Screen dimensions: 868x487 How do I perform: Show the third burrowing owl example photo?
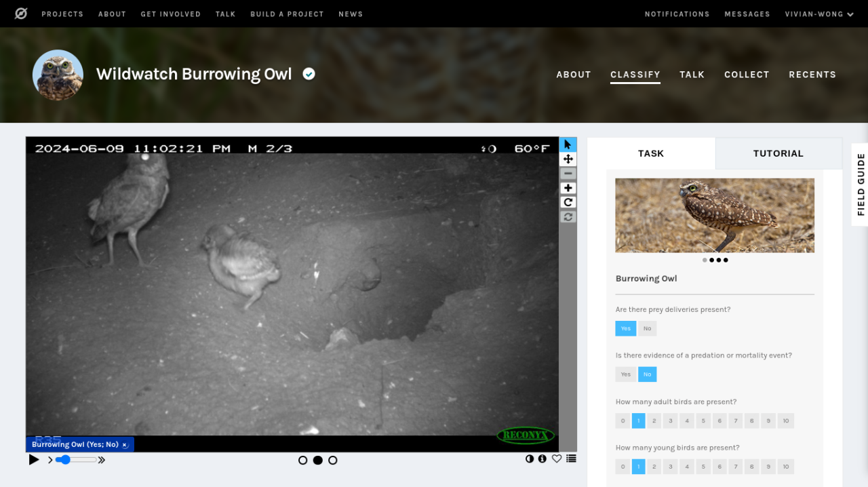click(719, 260)
